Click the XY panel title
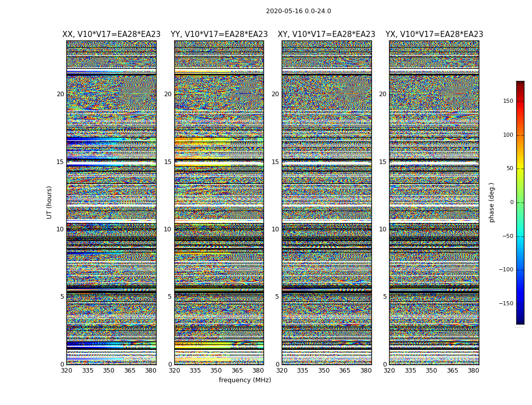Screen dimensions: 532x405 pyautogui.click(x=326, y=34)
